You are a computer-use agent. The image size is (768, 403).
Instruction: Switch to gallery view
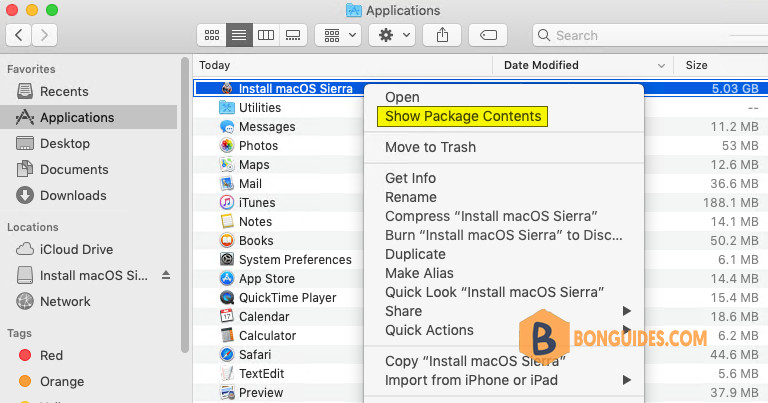pos(293,35)
